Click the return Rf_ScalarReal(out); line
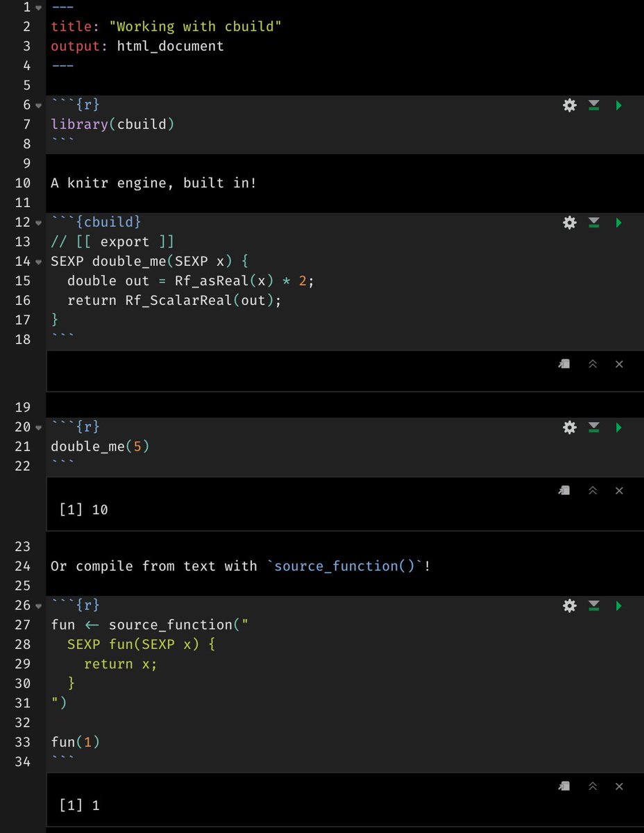Viewport: 644px width, 833px height. point(174,300)
